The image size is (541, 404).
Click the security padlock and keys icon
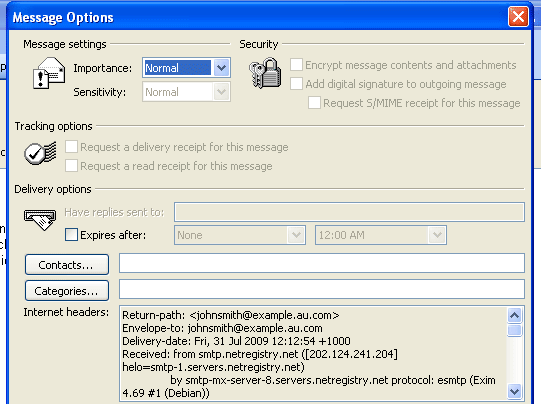coord(265,73)
